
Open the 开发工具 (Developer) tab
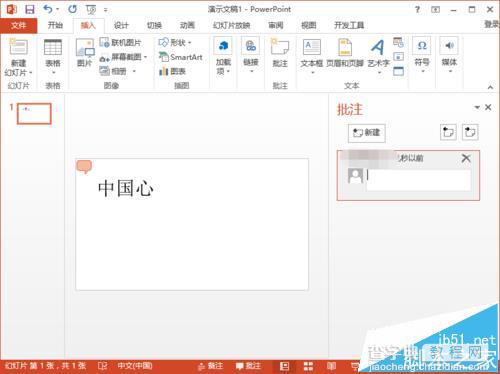click(x=349, y=25)
